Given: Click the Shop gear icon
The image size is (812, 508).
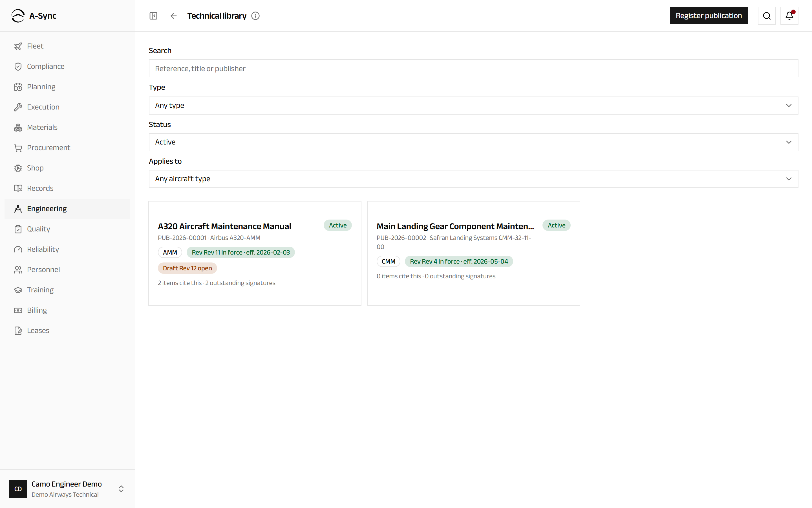Looking at the screenshot, I should pos(18,168).
